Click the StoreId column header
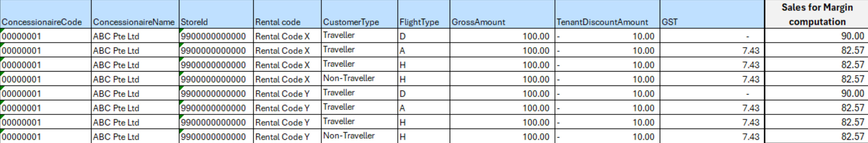 click(194, 22)
